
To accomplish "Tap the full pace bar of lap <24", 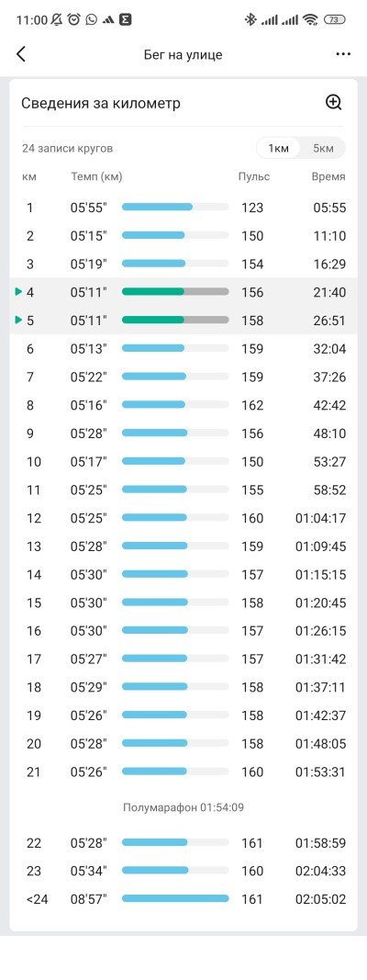I will 175,899.
